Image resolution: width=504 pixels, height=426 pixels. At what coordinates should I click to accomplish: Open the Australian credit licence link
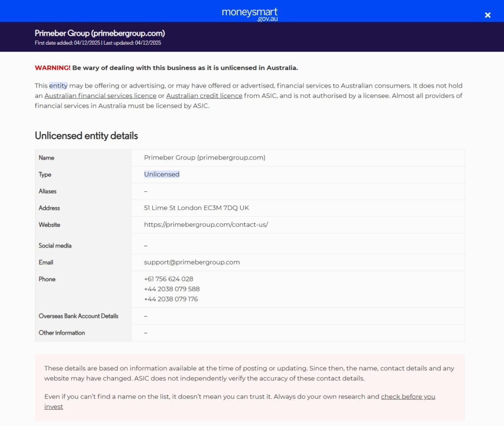pos(204,95)
